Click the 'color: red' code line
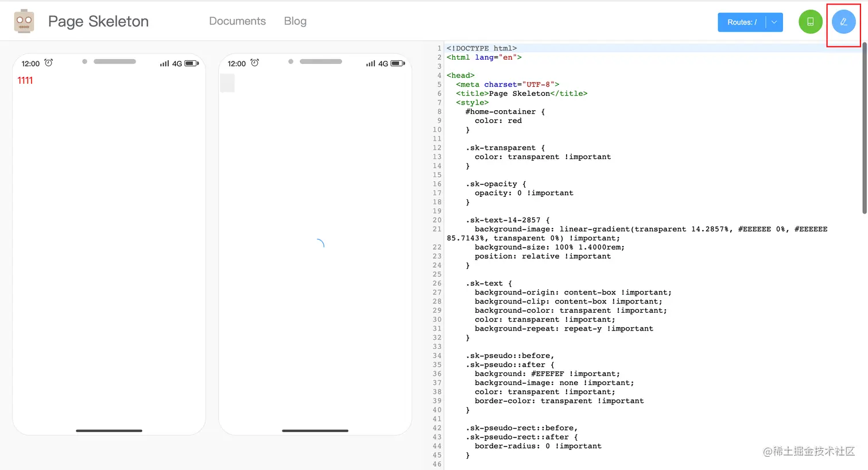 [x=498, y=121]
